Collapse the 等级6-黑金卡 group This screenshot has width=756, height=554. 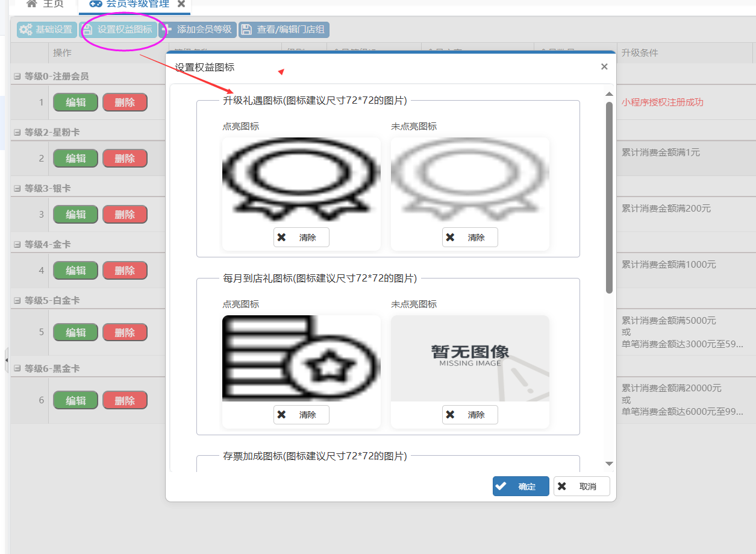[x=17, y=368]
